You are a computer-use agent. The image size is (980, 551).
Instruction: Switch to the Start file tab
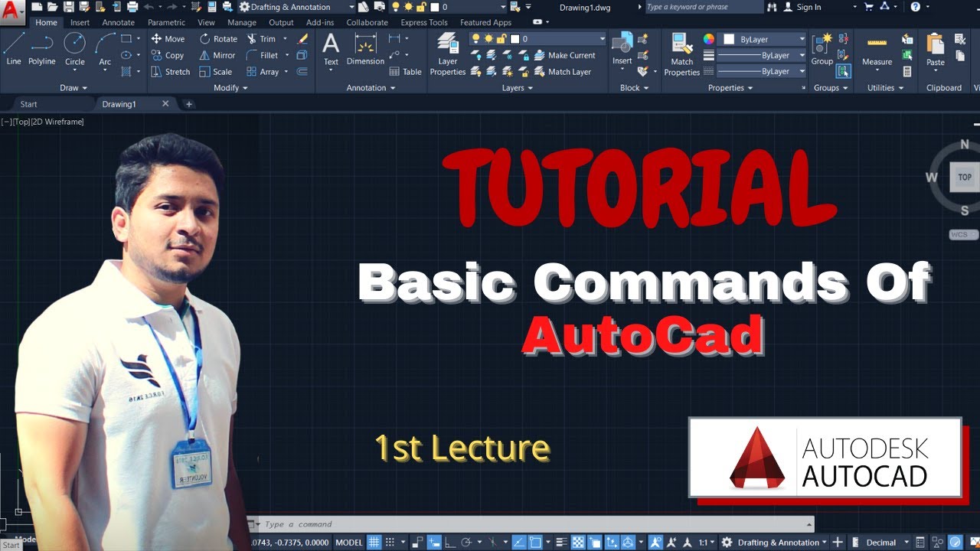point(28,104)
